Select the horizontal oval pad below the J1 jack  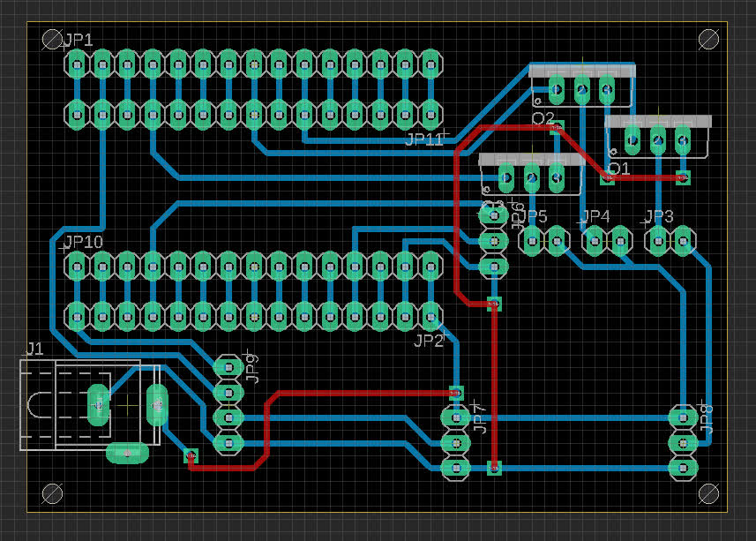[127, 454]
